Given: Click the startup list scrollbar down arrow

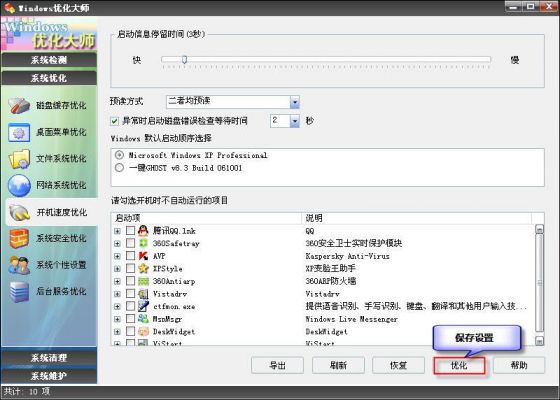Looking at the screenshot, I should pyautogui.click(x=539, y=341).
